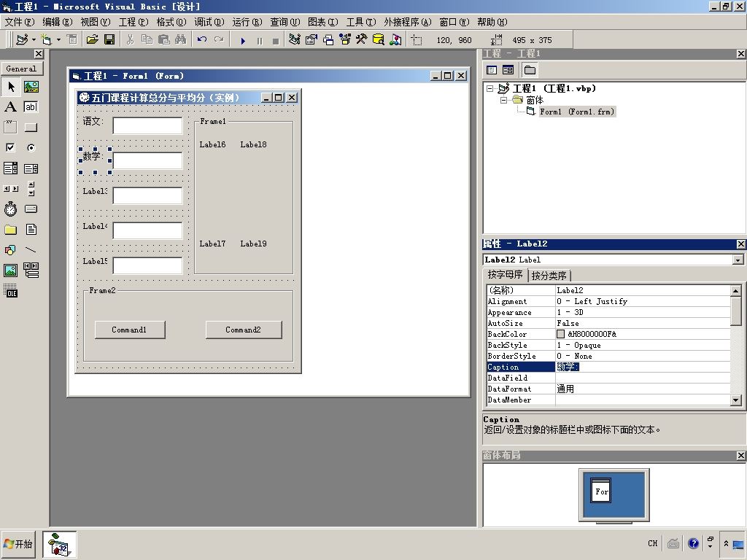Select the Shape tool in the toolbox

10,249
